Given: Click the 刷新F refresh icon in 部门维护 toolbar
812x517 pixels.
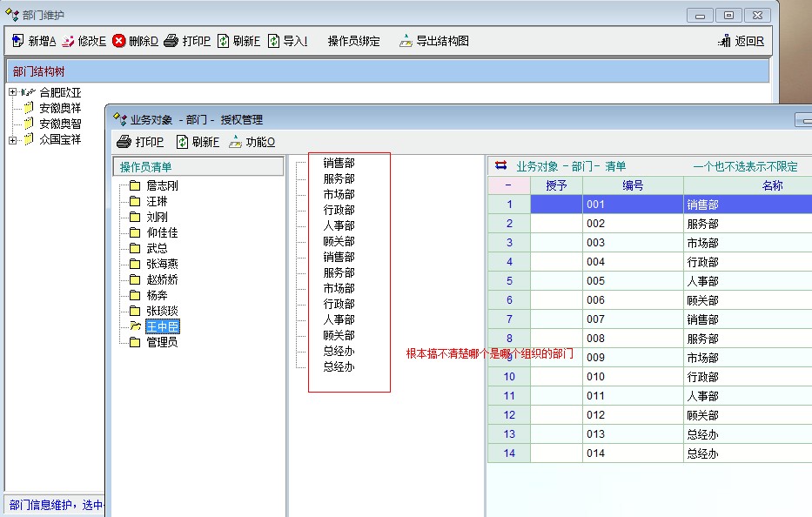Looking at the screenshot, I should (224, 41).
